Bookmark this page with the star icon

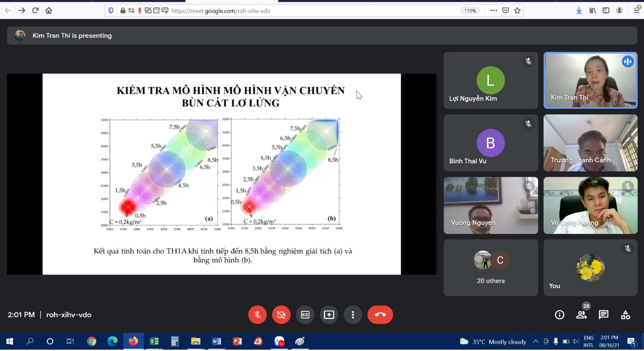pyautogui.click(x=517, y=10)
